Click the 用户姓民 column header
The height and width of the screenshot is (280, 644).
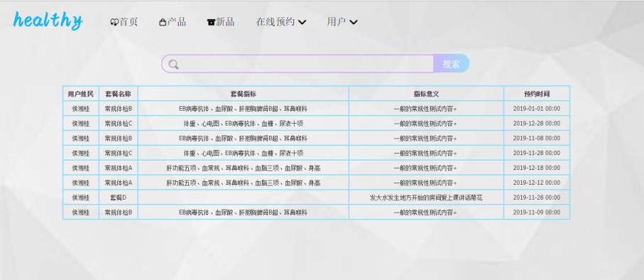81,94
